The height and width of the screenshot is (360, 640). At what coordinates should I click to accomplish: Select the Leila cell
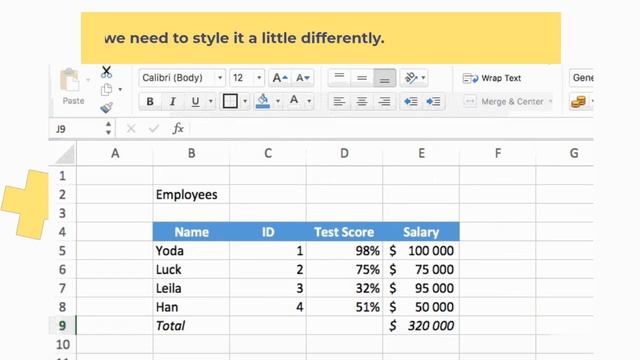tap(191, 288)
